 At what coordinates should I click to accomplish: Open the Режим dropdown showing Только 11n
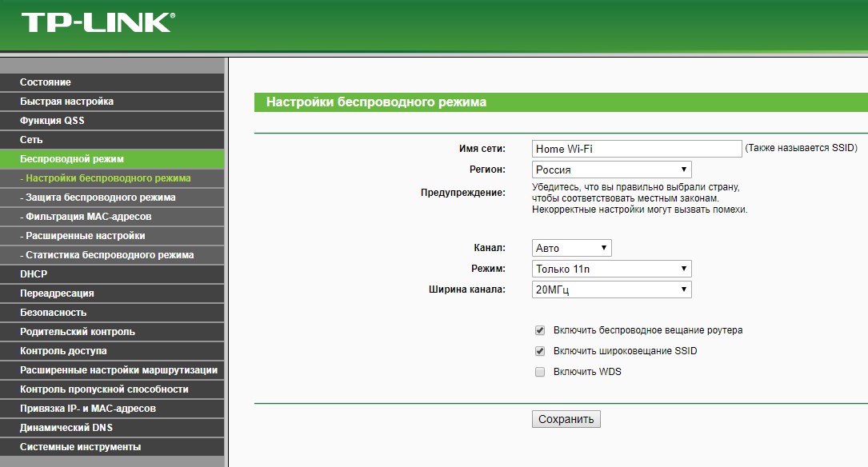pyautogui.click(x=611, y=269)
